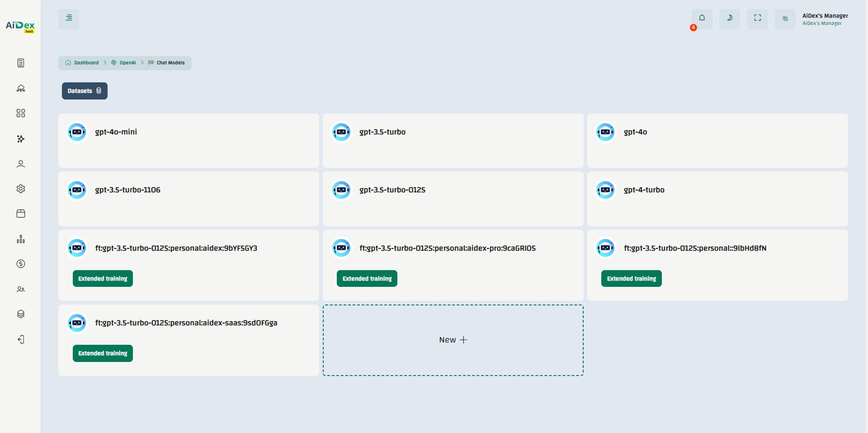Open the dollar bar-chart icon in sidebar
Viewport: 868px width, 433px height.
(x=21, y=239)
